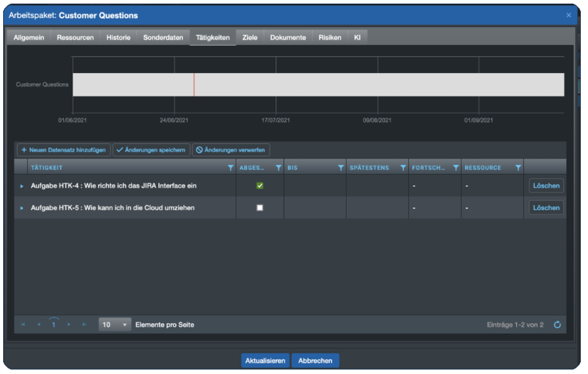Switch to the Allgemein tab

pos(29,38)
